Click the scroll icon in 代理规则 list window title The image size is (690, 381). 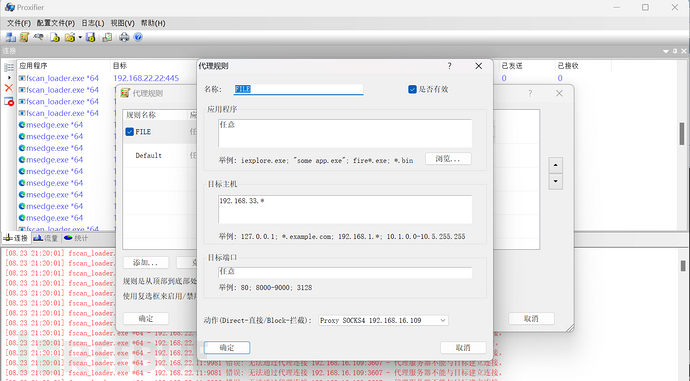click(125, 93)
